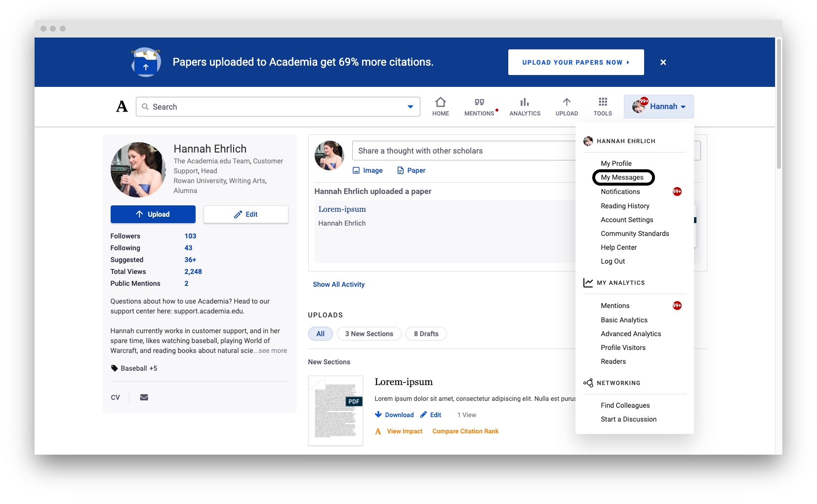Image resolution: width=817 pixels, height=504 pixels.
Task: Click the Search input field
Action: pyautogui.click(x=278, y=107)
